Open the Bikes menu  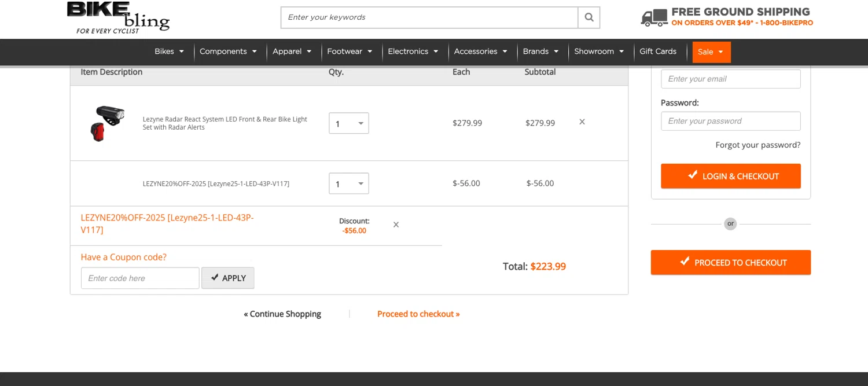click(x=169, y=52)
